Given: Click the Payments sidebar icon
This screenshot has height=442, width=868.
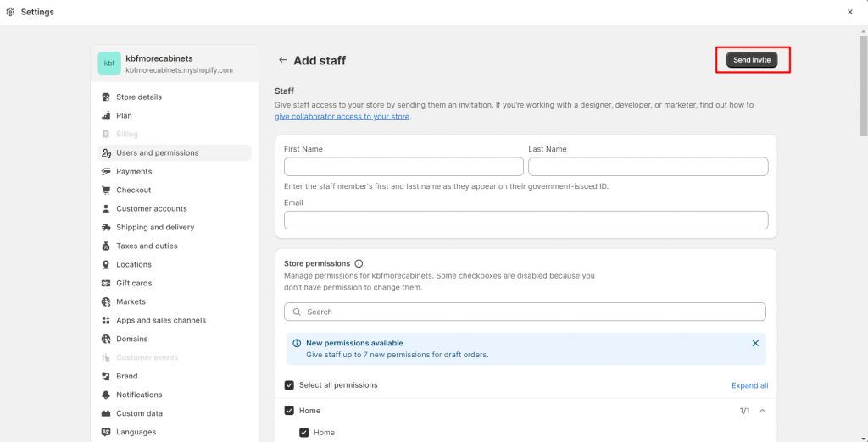Looking at the screenshot, I should [106, 172].
